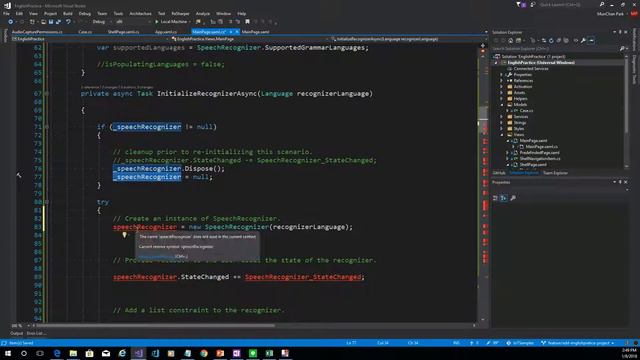Select the Services folder
This screenshot has width=640, height=360.
[x=521, y=117]
